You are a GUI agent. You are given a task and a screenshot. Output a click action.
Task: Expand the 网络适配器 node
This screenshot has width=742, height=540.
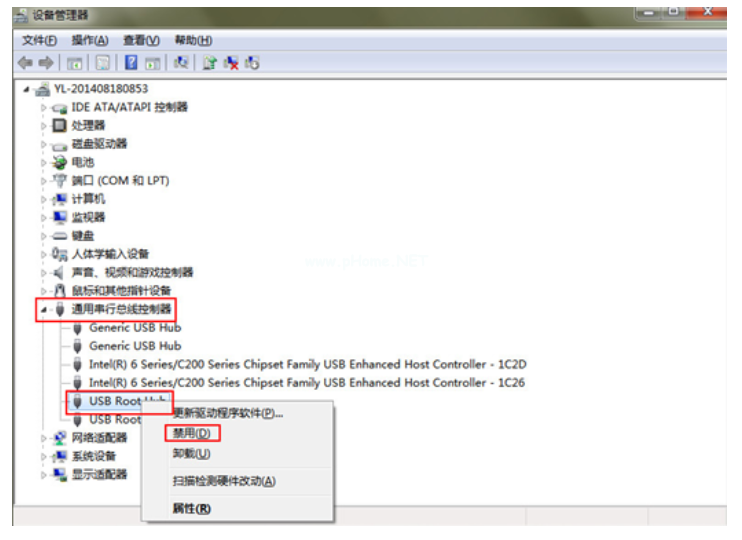click(43, 438)
